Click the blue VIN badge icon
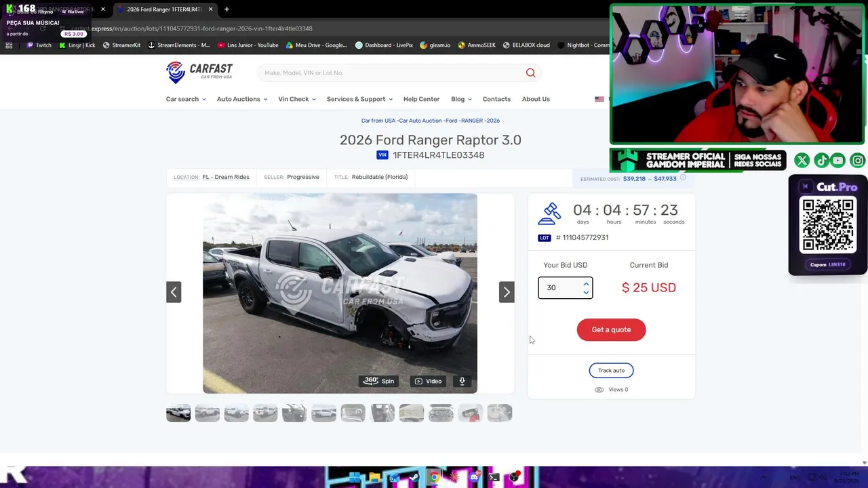Screen dimensions: 868x488 (382, 155)
